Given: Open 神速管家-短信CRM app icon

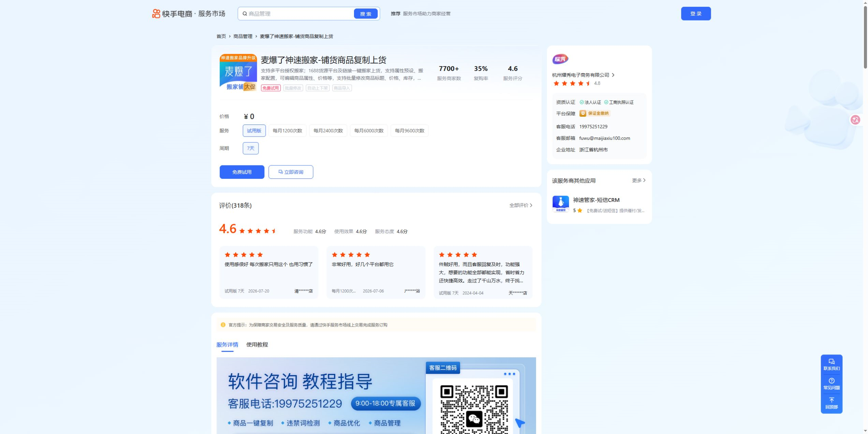Looking at the screenshot, I should click(560, 204).
